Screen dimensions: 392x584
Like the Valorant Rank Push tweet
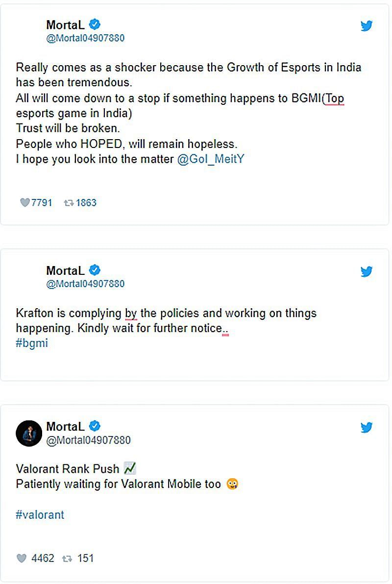tap(21, 558)
